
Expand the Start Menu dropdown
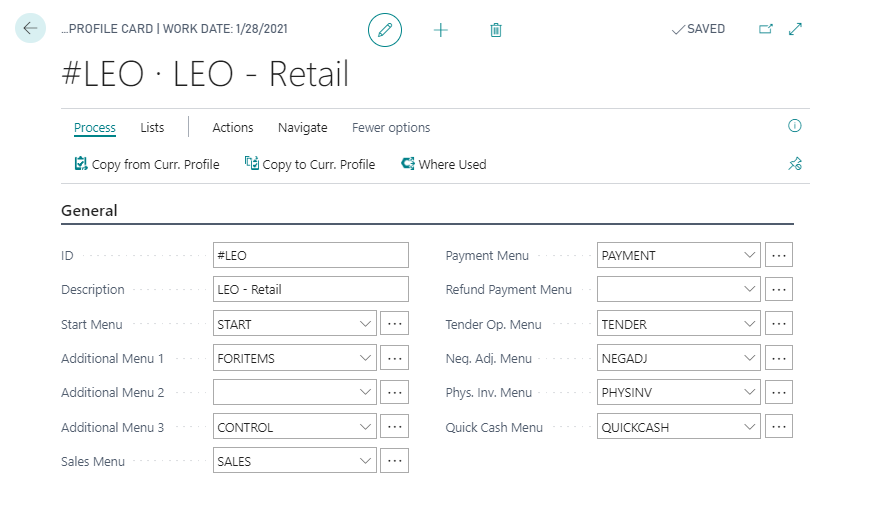[x=365, y=324]
